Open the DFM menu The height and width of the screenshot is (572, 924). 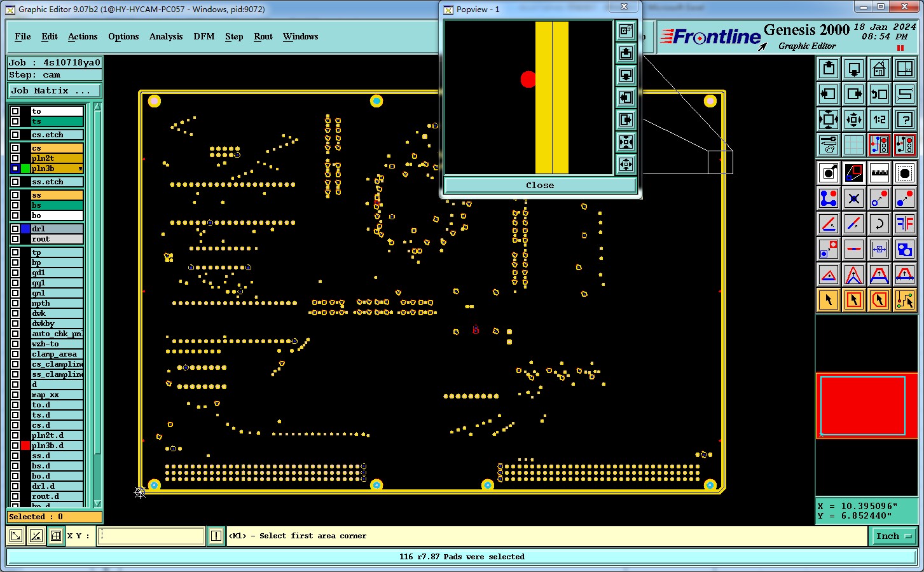pos(204,36)
